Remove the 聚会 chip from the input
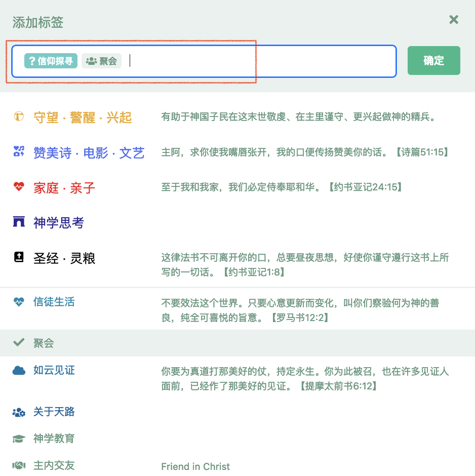This screenshot has width=475, height=476. tap(101, 60)
